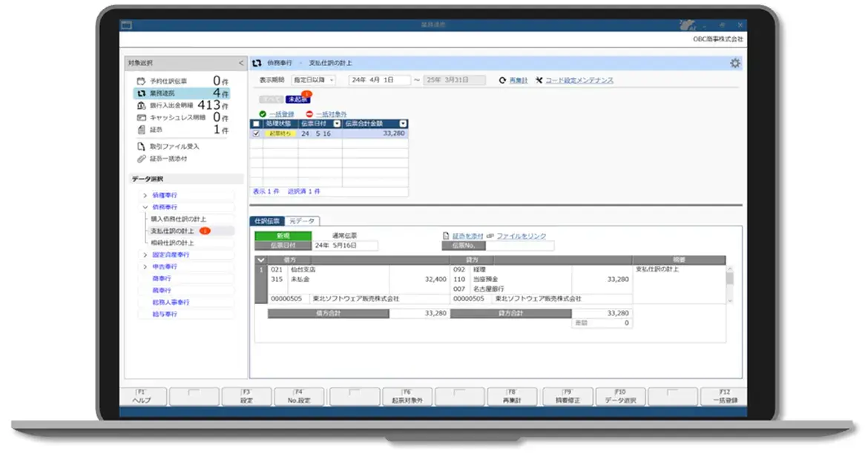Uncheck the row checkbox for 24 5 16

coord(256,134)
